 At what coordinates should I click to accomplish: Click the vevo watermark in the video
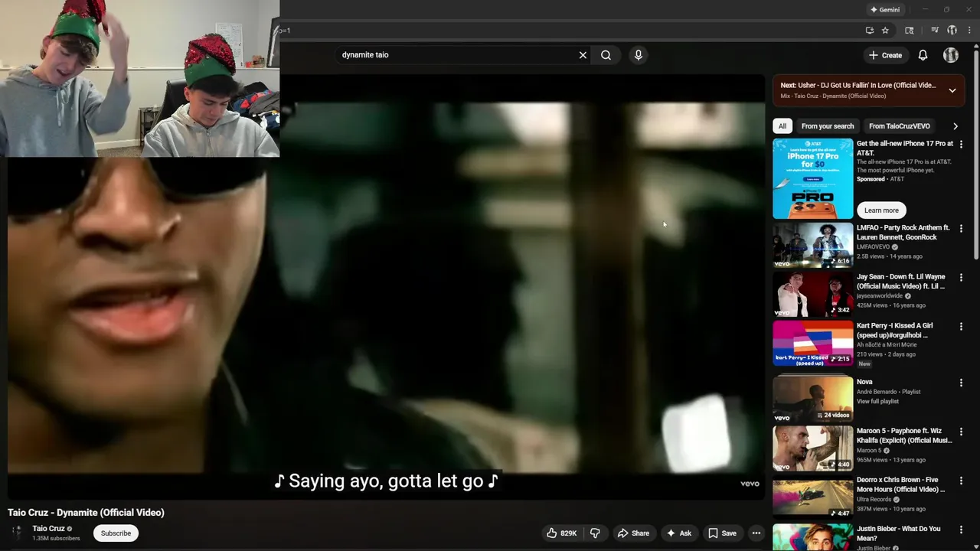(x=750, y=484)
